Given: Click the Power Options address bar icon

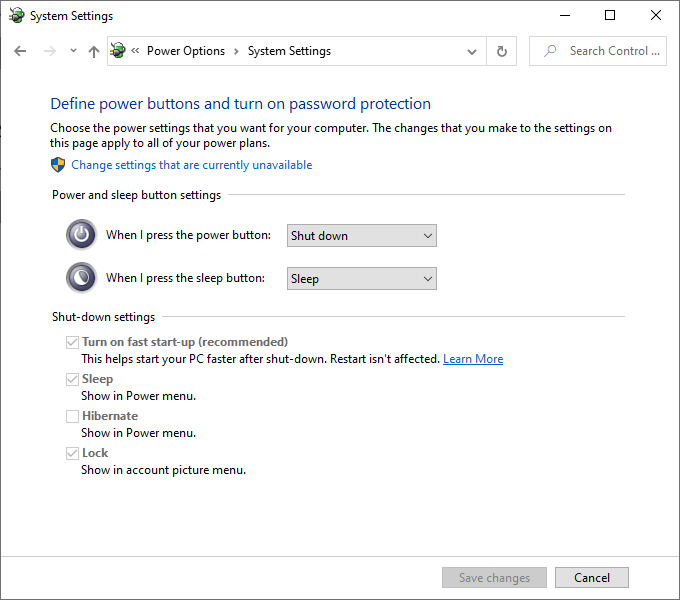Looking at the screenshot, I should pos(119,51).
